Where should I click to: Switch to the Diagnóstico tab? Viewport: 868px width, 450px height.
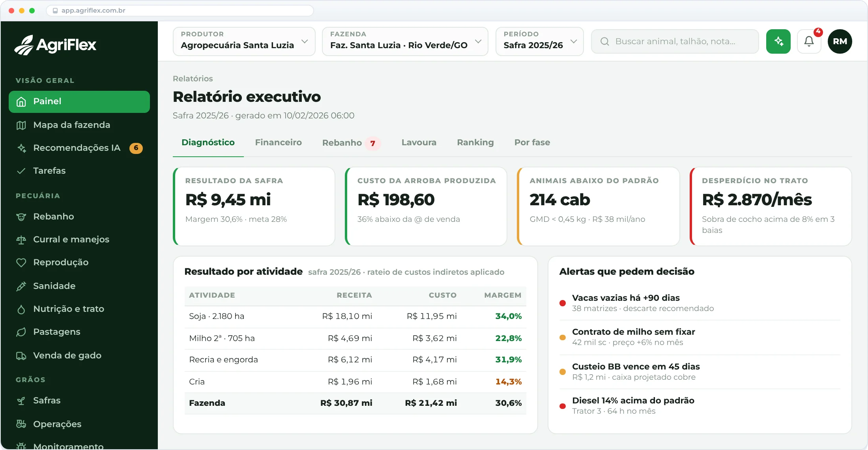point(208,142)
